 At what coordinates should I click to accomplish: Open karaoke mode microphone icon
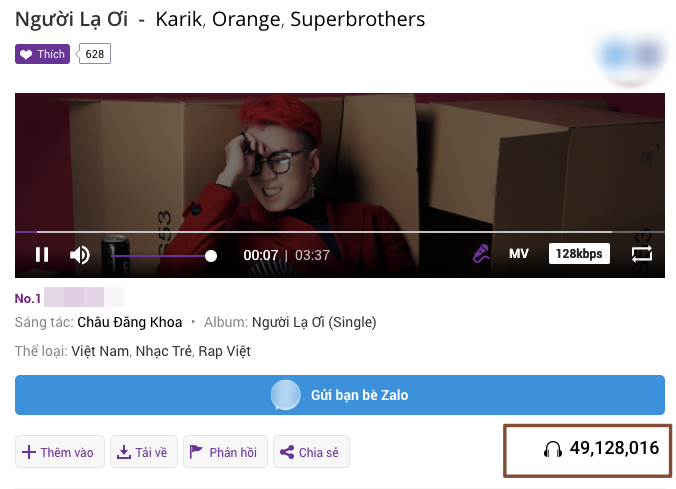pos(481,254)
